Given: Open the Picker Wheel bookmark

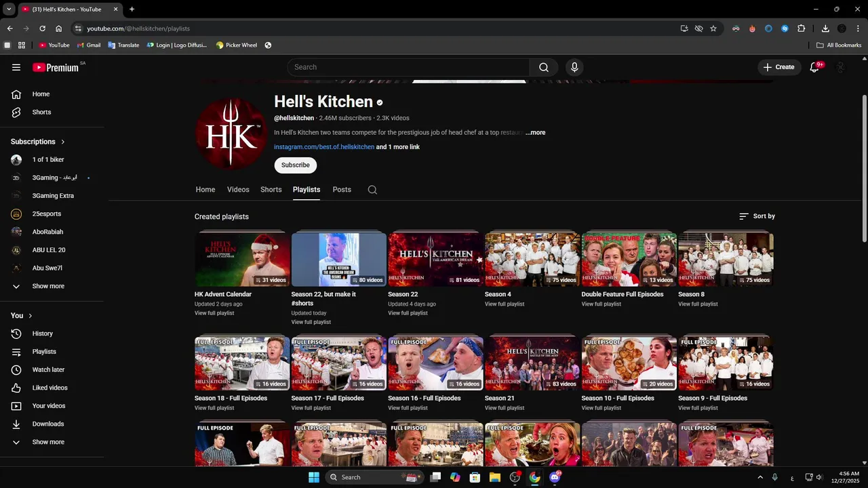Looking at the screenshot, I should point(237,45).
